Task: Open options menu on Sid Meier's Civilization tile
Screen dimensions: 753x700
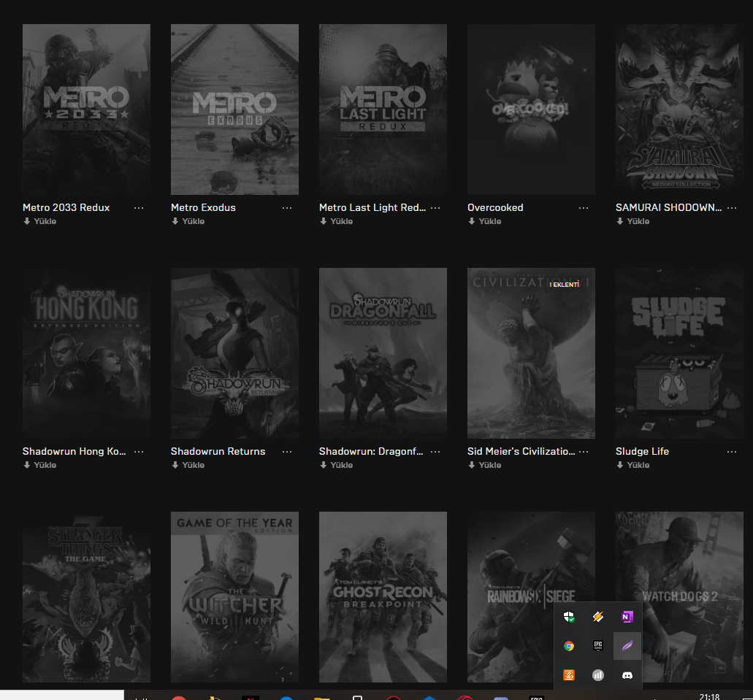Action: pos(584,451)
